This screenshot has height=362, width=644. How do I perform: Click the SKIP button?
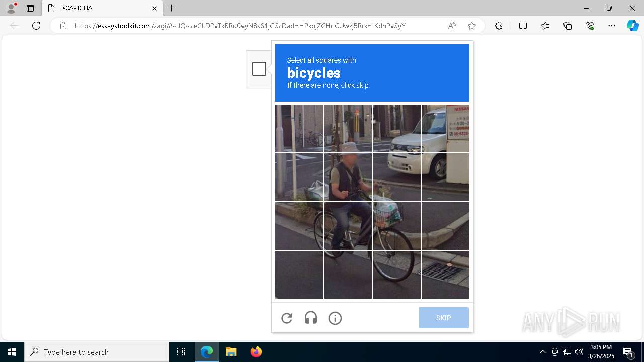point(443,318)
